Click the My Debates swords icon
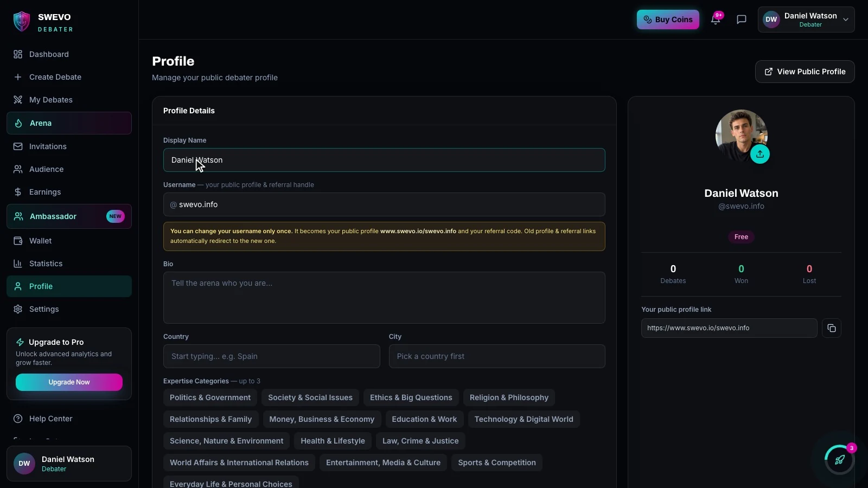 pos(18,100)
